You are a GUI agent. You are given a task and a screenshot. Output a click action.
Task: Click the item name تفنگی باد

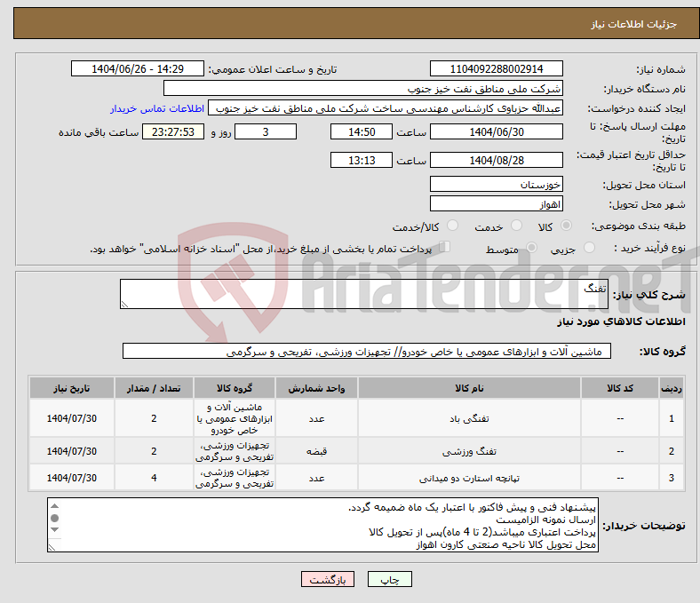pos(469,418)
